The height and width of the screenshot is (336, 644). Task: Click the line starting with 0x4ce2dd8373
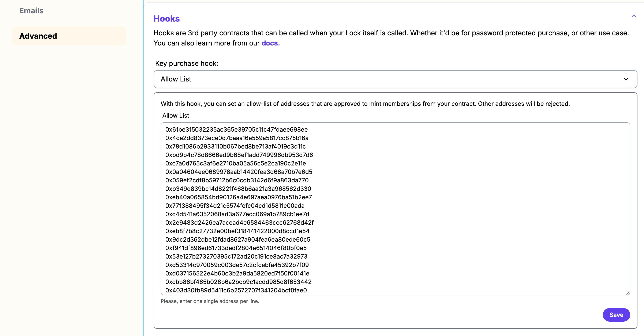tap(237, 138)
